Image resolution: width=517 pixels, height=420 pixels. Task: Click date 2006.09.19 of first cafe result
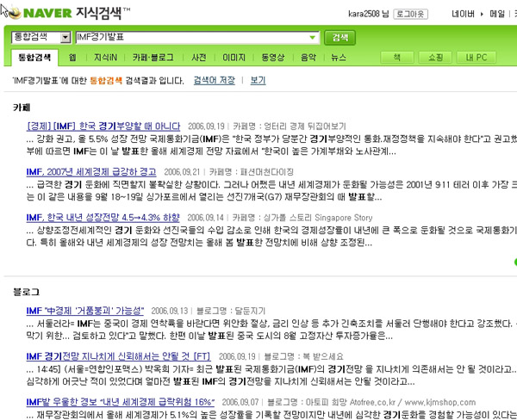206,127
